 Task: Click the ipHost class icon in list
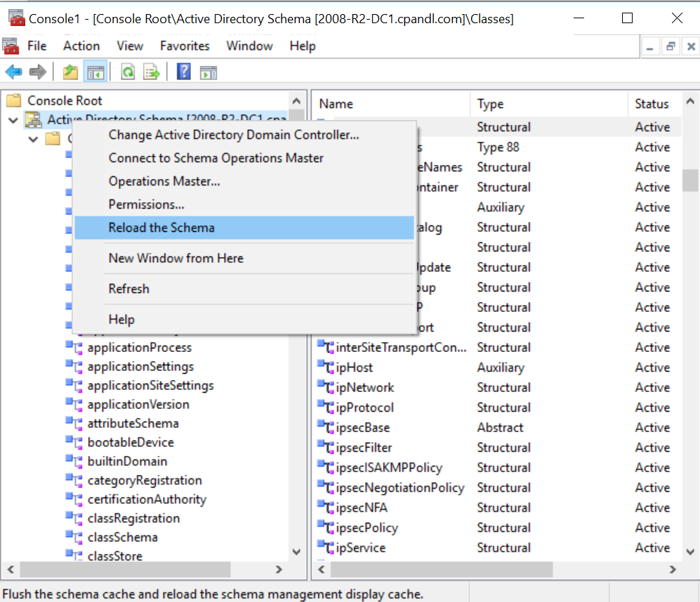pyautogui.click(x=326, y=367)
